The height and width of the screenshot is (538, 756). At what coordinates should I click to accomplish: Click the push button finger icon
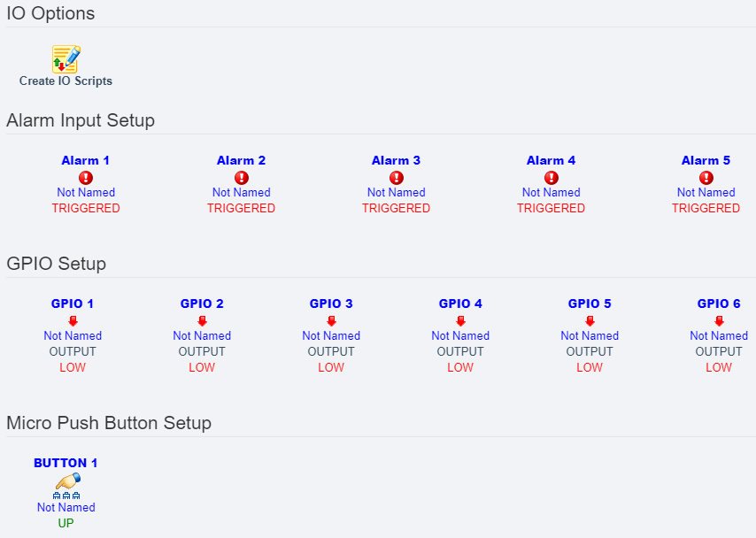67,481
